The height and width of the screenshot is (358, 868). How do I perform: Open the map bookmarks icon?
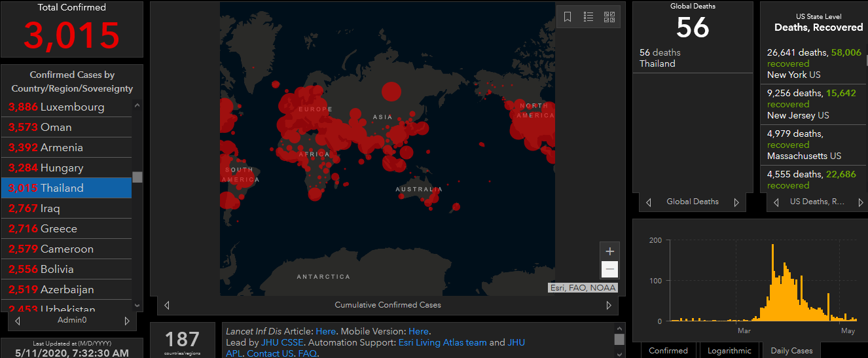(568, 17)
